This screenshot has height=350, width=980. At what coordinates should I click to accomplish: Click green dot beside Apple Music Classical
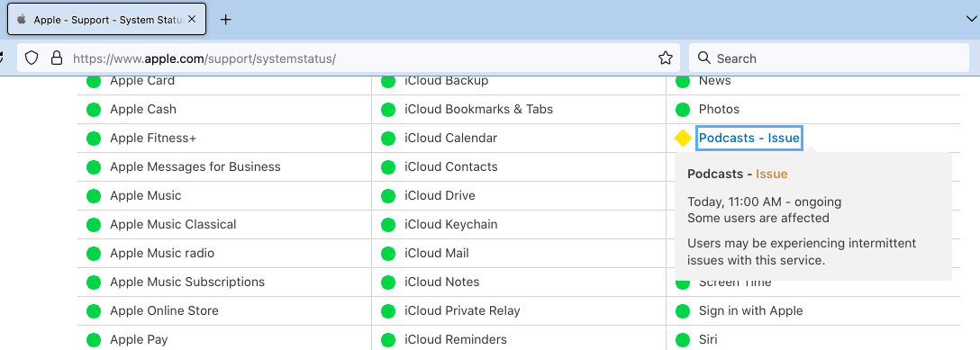point(94,225)
